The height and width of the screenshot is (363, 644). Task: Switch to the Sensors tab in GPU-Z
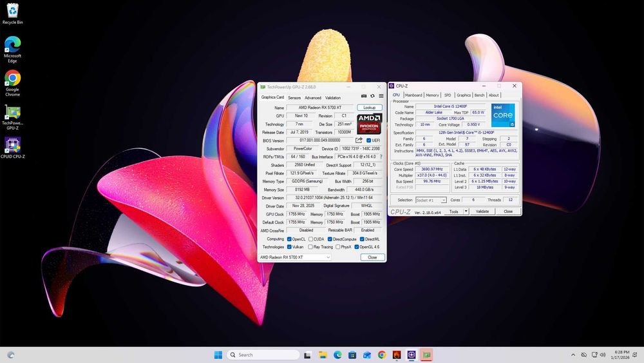[x=294, y=98]
